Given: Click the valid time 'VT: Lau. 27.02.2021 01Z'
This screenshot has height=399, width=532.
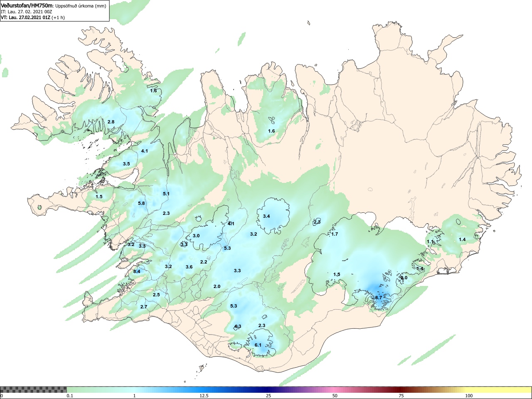Looking at the screenshot, I should [25, 17].
